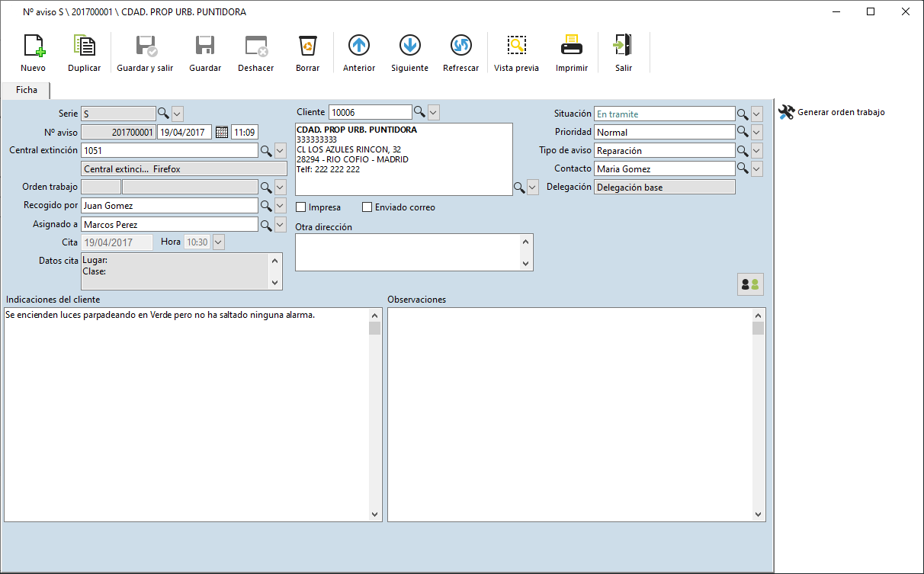Check the Impresa checkbox

point(301,207)
